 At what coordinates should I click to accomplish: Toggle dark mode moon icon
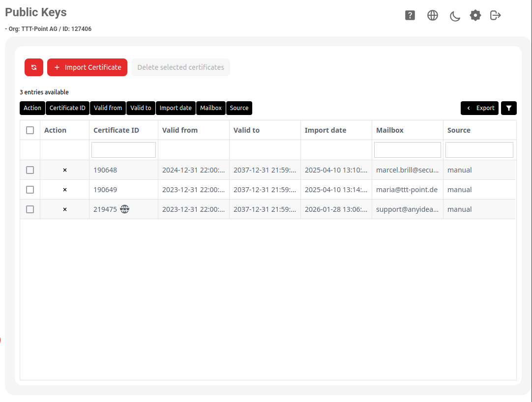coord(455,16)
